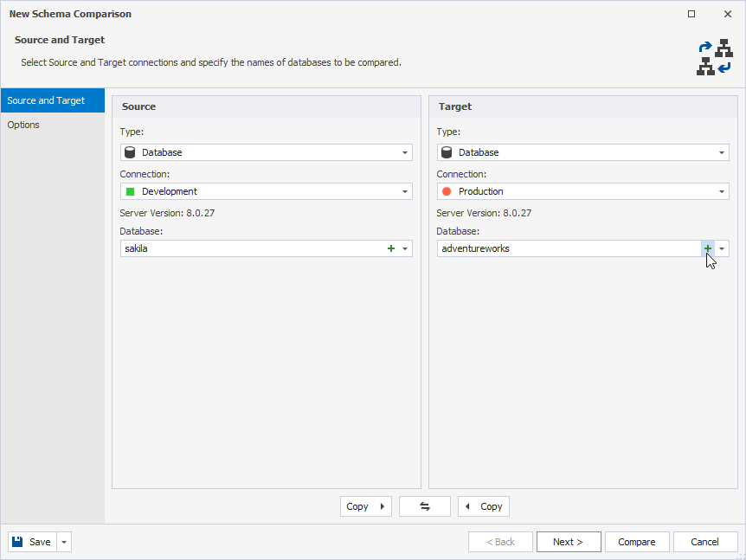This screenshot has height=560, width=746.
Task: Open the Source Type dropdown arrow
Action: [405, 152]
